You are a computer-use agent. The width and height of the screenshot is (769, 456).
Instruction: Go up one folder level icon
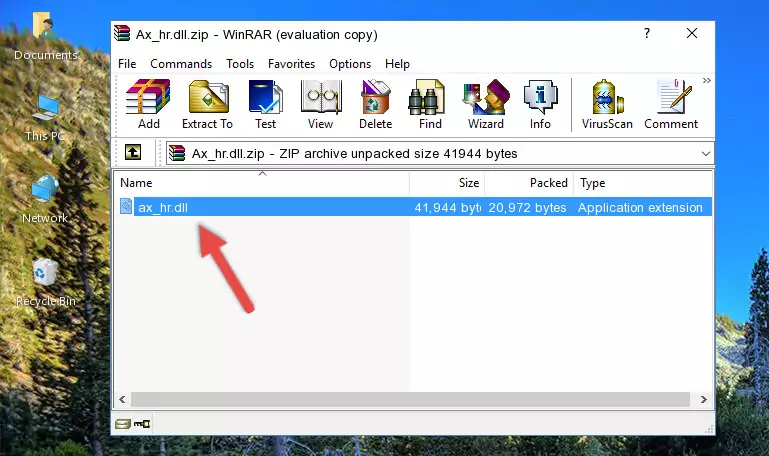(x=133, y=152)
